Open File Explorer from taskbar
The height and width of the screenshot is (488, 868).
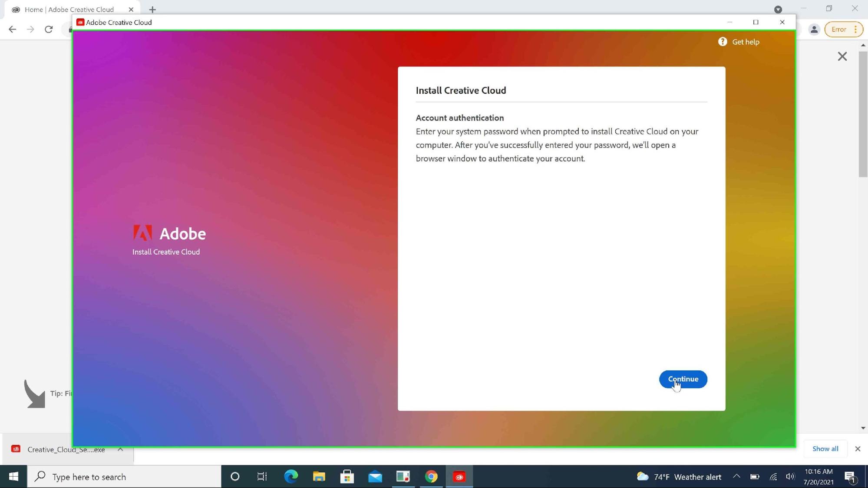pyautogui.click(x=319, y=477)
